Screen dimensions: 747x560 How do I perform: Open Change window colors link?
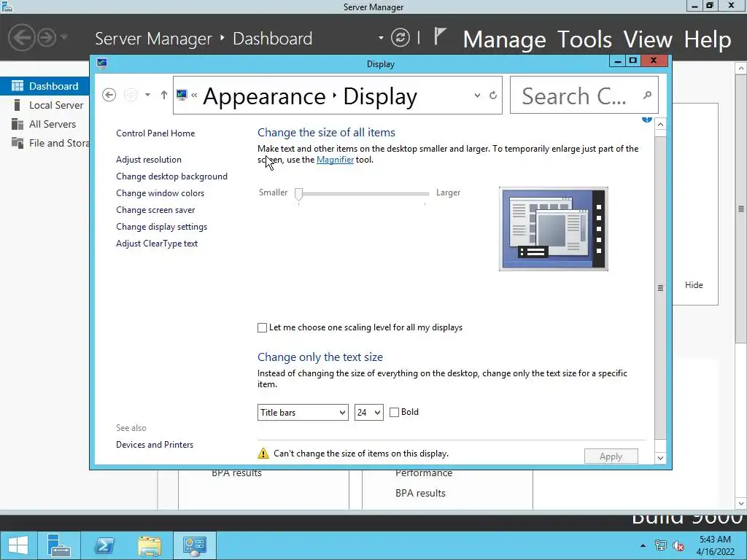pyautogui.click(x=160, y=193)
